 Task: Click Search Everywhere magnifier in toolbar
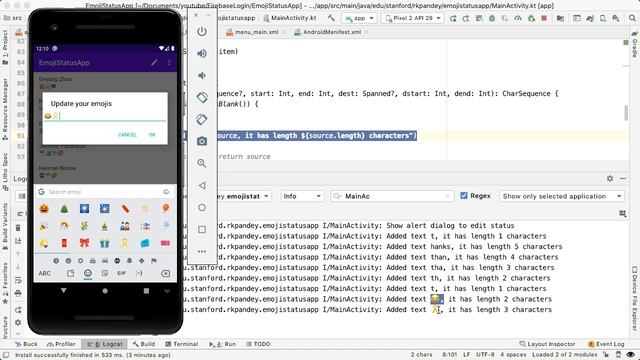tap(632, 18)
